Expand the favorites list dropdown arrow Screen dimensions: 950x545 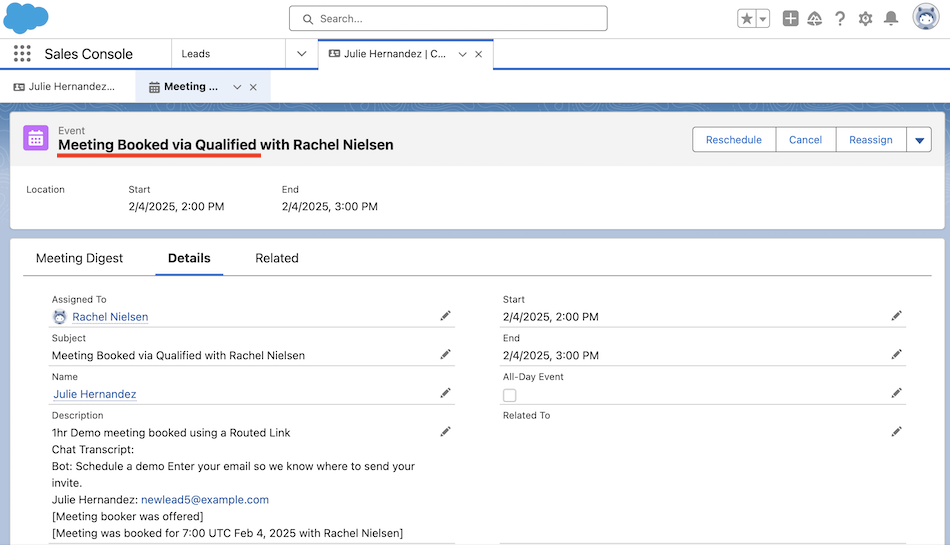coord(763,19)
